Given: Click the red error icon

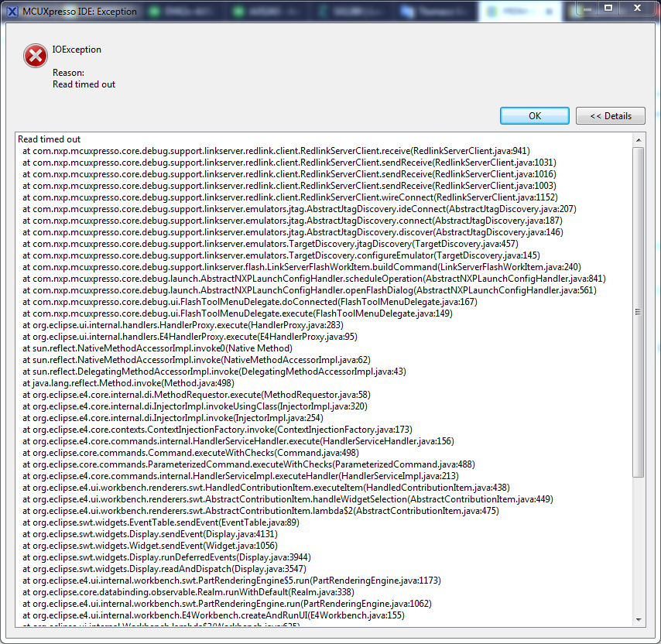Looking at the screenshot, I should click(36, 56).
